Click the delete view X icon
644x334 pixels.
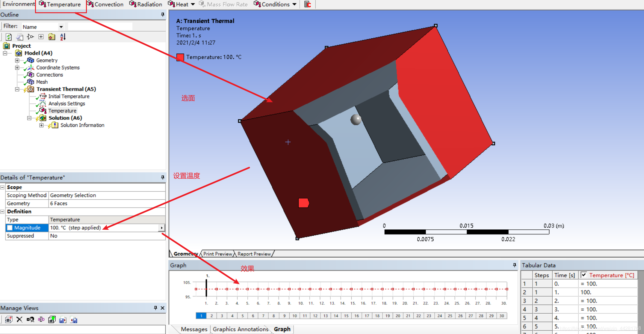[x=19, y=320]
